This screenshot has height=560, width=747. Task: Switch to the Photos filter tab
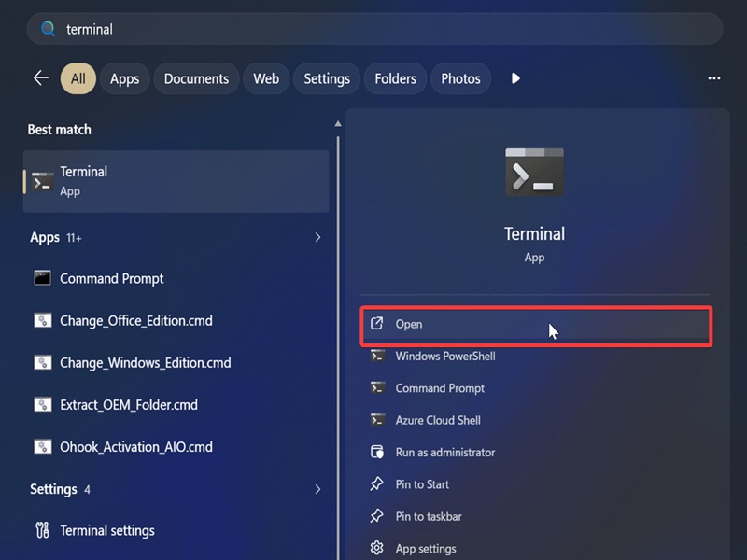460,78
